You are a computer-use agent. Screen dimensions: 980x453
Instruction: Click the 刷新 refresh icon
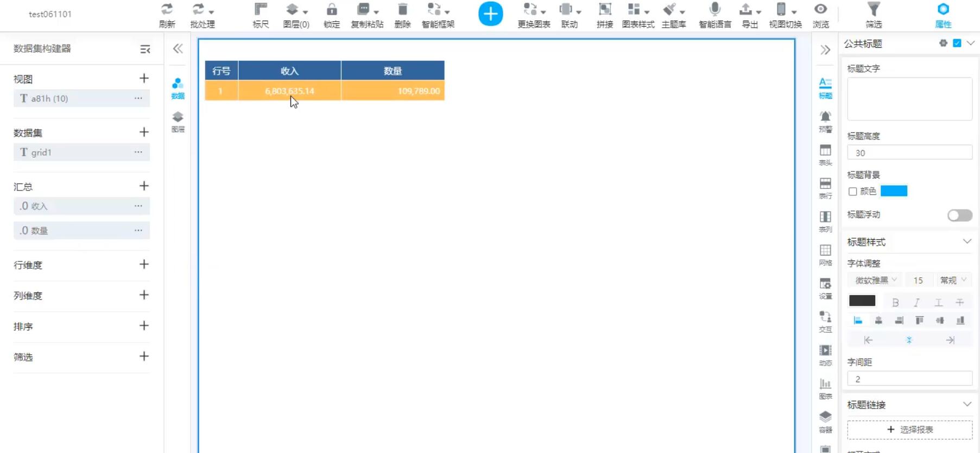[167, 9]
